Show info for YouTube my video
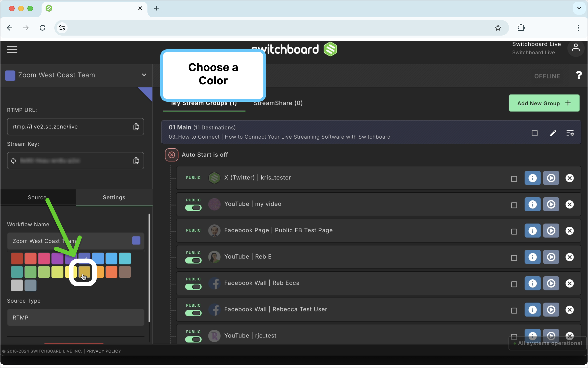This screenshot has height=368, width=588. pos(532,205)
